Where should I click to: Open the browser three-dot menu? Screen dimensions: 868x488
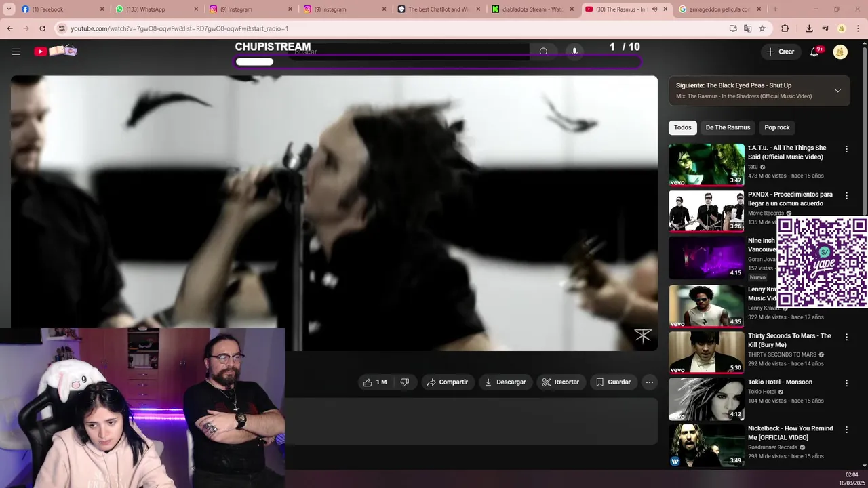point(858,28)
